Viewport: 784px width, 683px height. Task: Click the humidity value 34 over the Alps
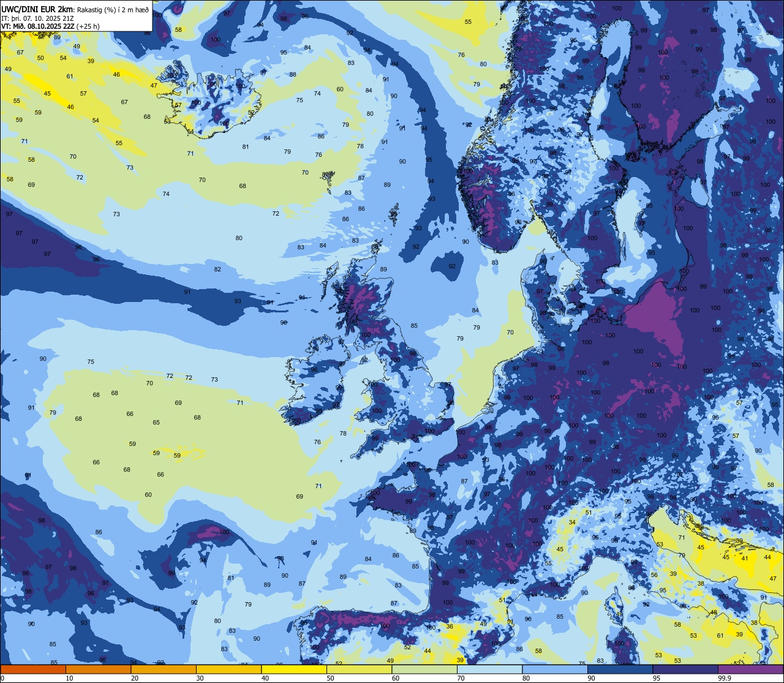click(571, 523)
